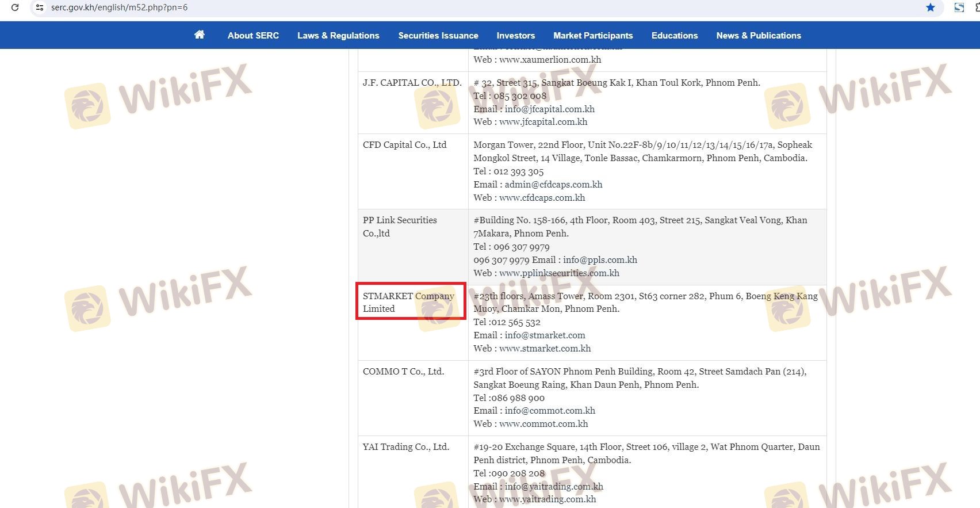Click the PP Link Building No. 158-166 address

640,227
